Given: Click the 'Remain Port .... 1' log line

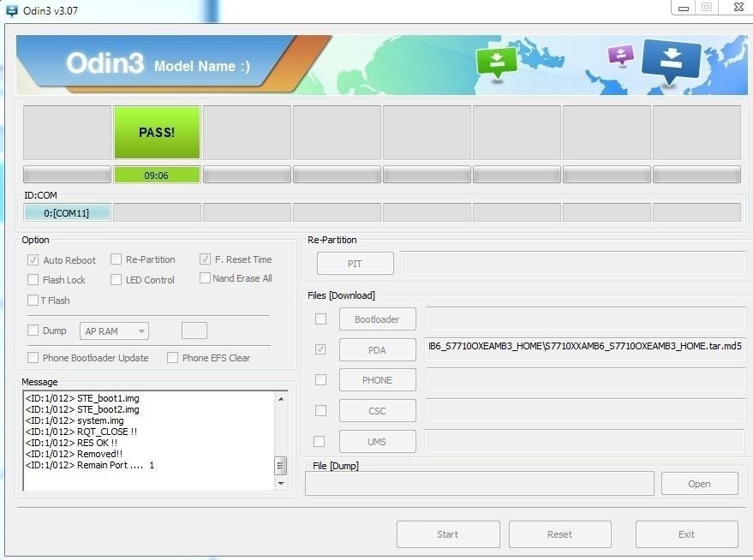Looking at the screenshot, I should [90, 465].
